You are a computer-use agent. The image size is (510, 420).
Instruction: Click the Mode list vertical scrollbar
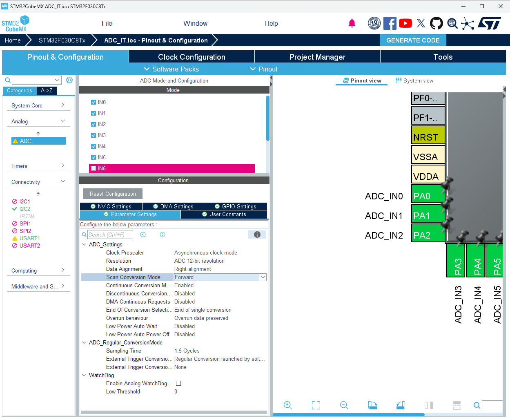(268, 118)
